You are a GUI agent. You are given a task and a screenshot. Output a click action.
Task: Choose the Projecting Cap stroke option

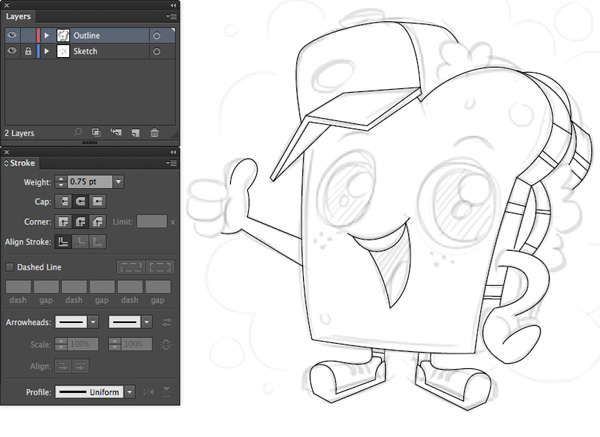(97, 201)
